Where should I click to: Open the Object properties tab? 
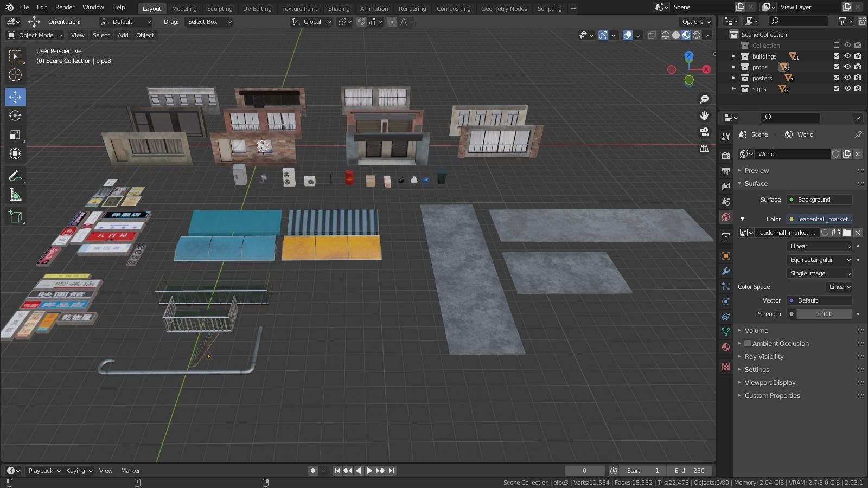726,256
